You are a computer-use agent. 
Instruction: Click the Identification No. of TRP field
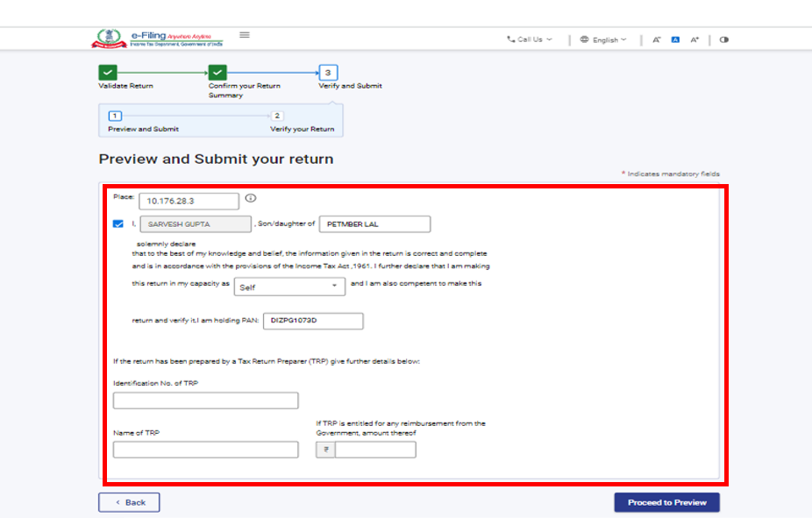click(205, 401)
